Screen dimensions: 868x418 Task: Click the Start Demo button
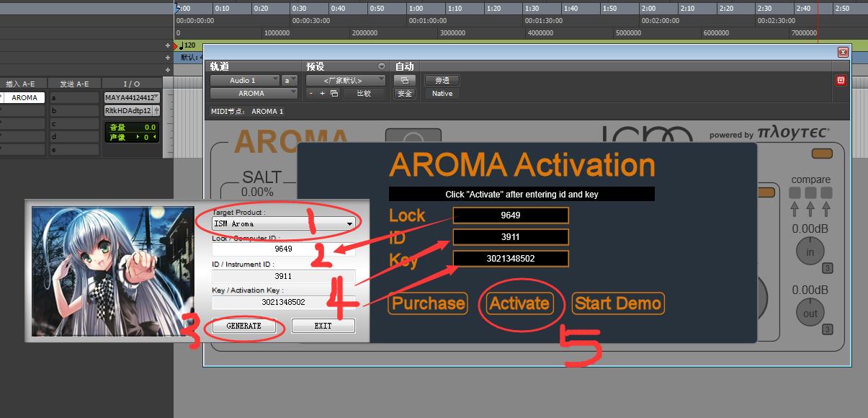618,303
